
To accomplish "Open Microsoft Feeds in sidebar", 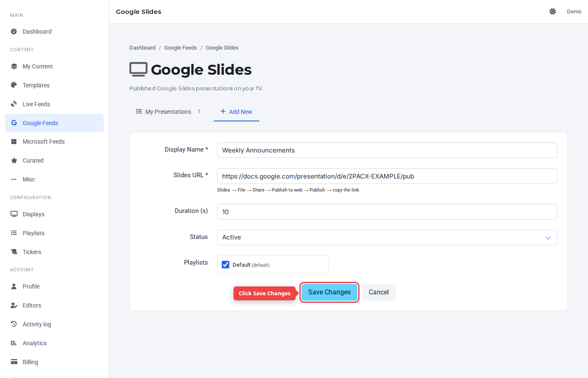I will (x=54, y=142).
